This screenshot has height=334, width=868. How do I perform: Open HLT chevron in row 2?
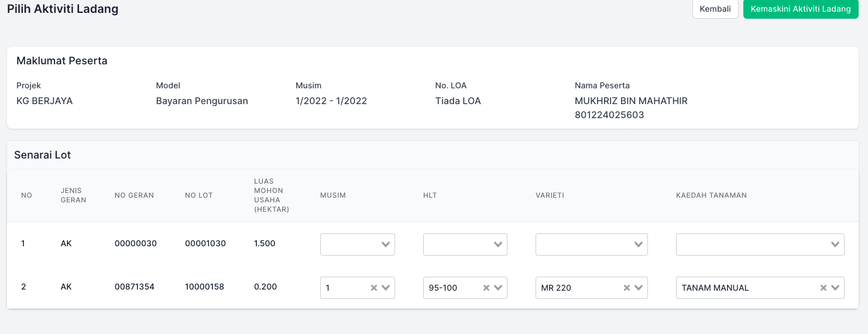point(498,288)
